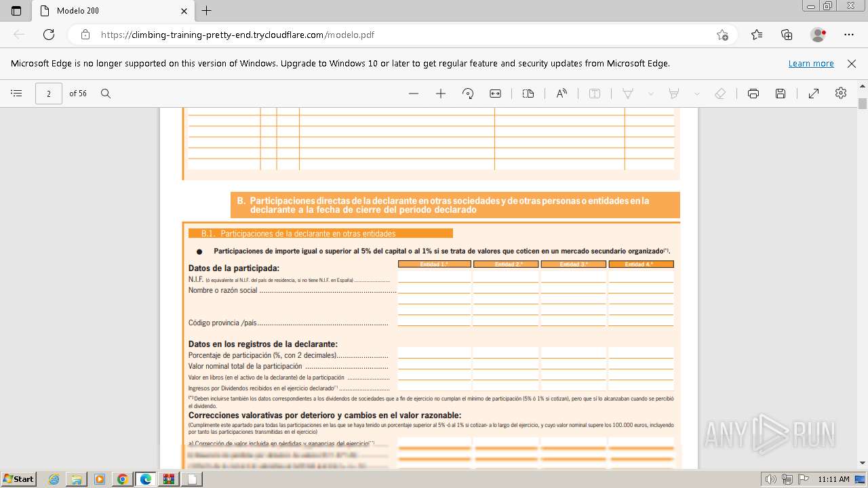Screen dimensions: 868x488
Task: Open the PDF table of contents
Action: click(17, 94)
